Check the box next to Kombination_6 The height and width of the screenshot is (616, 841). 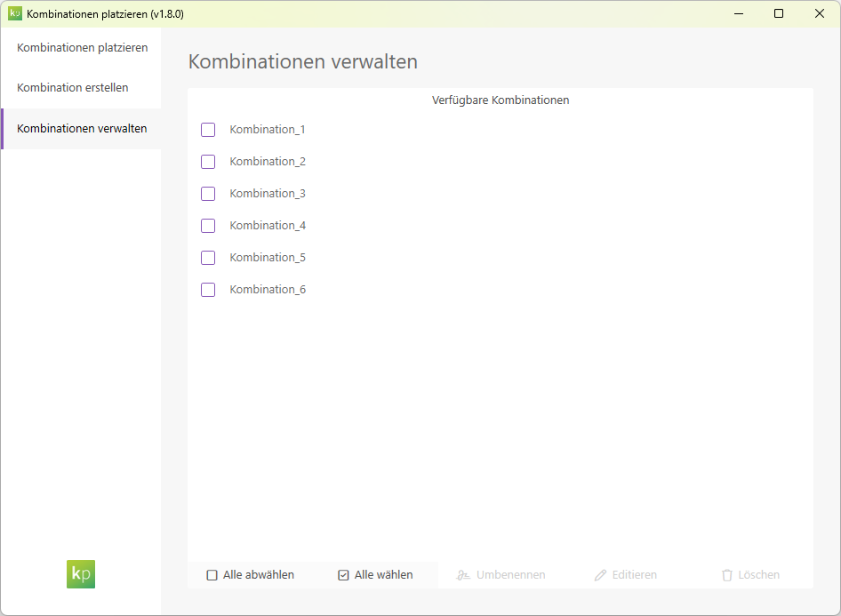click(x=207, y=289)
